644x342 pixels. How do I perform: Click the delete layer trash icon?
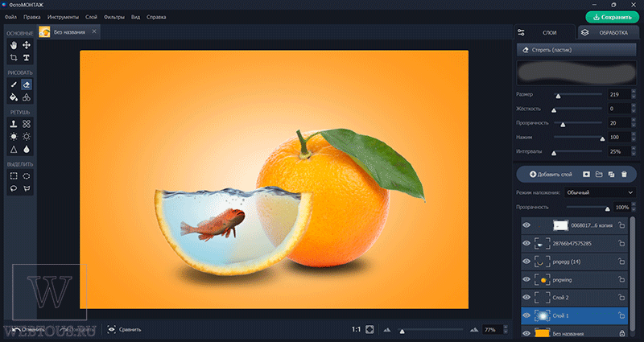coord(625,175)
